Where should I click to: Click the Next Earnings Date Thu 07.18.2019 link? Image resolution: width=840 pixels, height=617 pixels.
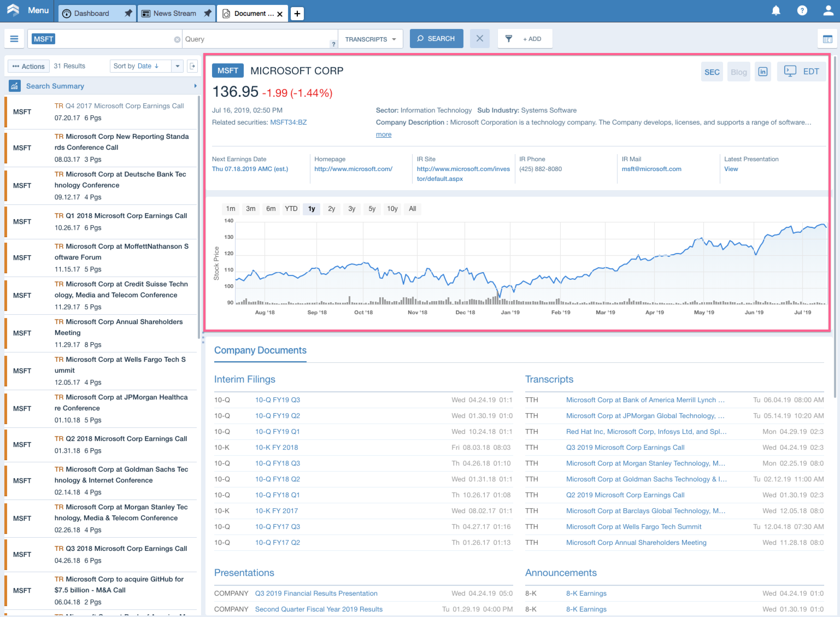[250, 169]
